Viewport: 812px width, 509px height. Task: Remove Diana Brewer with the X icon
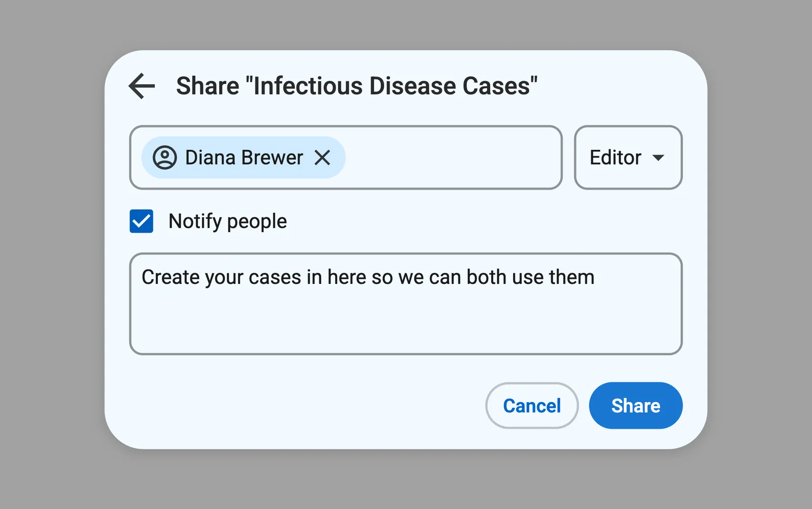(323, 158)
